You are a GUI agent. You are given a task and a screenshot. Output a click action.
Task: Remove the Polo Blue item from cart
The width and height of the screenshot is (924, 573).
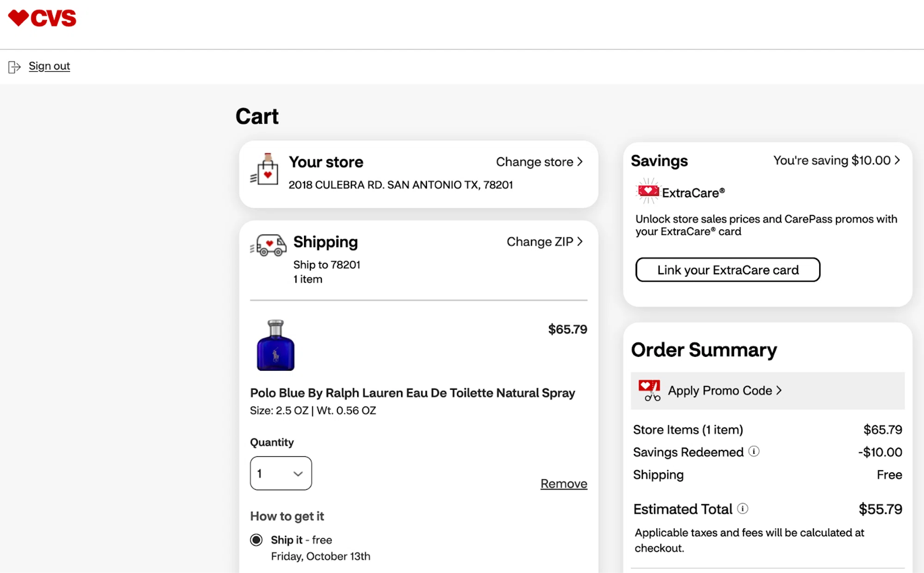[564, 483]
